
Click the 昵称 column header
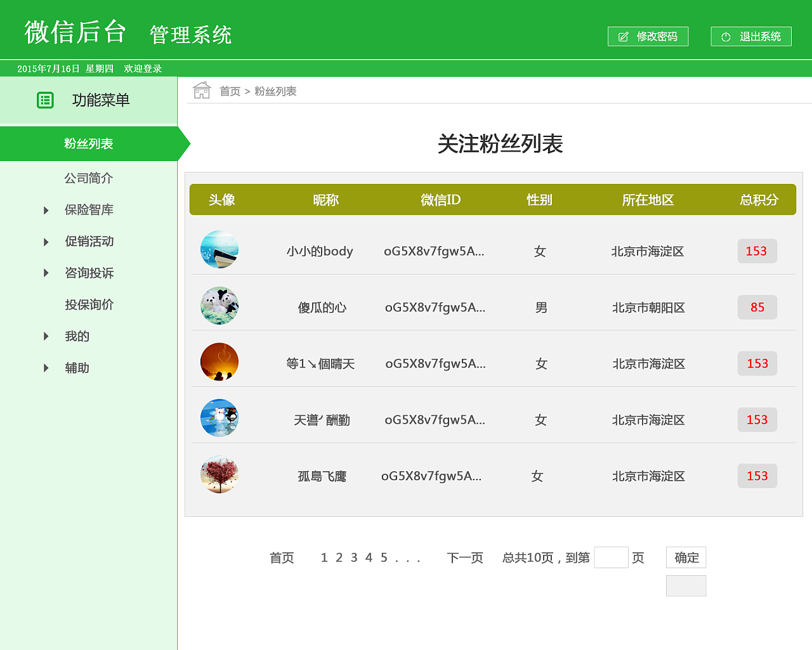pos(326,200)
